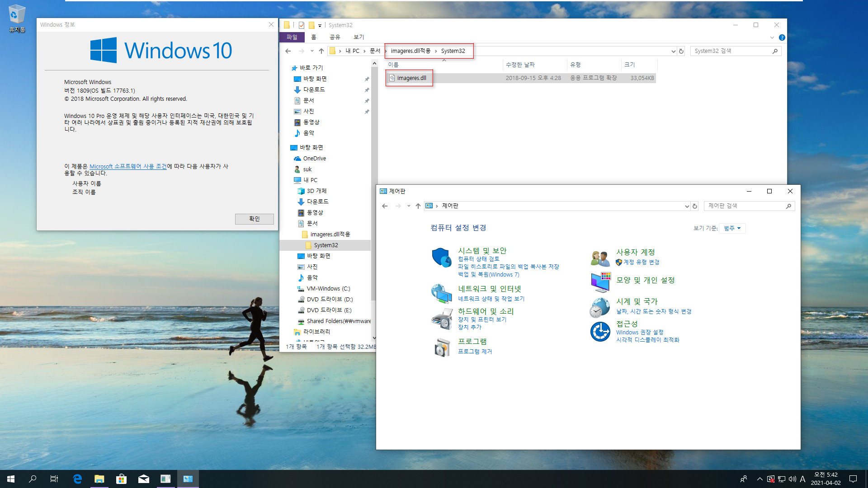
Task: Click the Clock and Region icon
Action: point(599,307)
